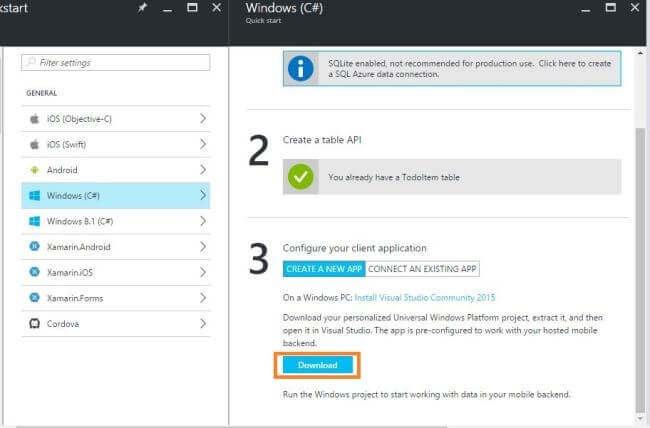Image resolution: width=650 pixels, height=428 pixels.
Task: Click the blue info icon in SQLite notice
Action: 301,68
